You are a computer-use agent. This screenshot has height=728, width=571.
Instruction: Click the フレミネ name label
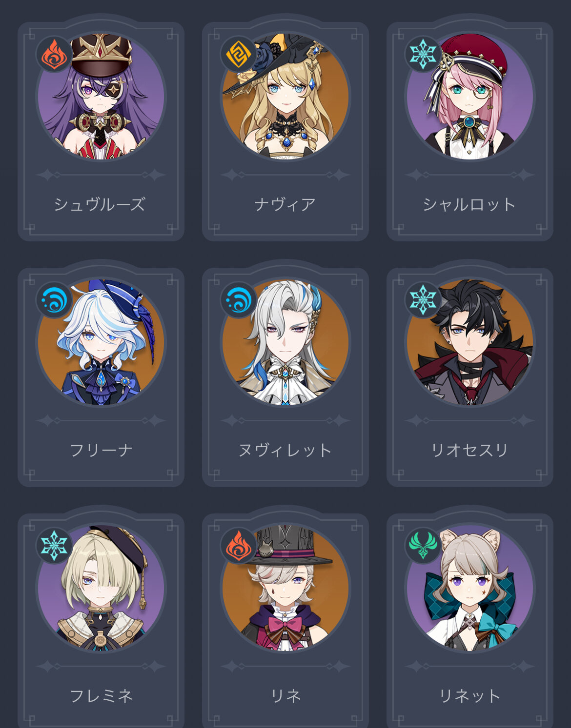[101, 695]
